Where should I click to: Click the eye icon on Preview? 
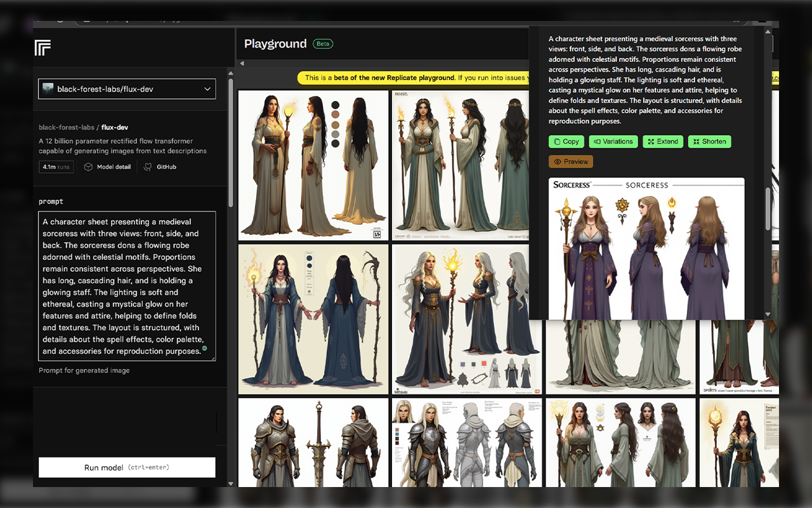tap(558, 162)
